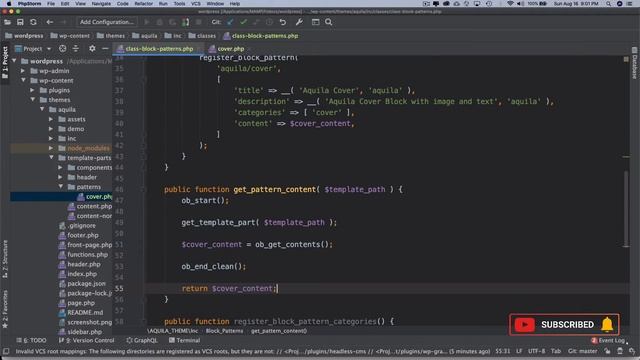Click the Open folder toolbar icon
The image size is (640, 360).
point(7,22)
